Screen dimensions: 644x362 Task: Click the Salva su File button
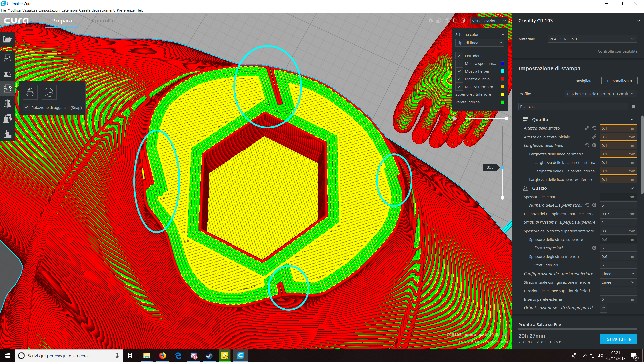[619, 339]
